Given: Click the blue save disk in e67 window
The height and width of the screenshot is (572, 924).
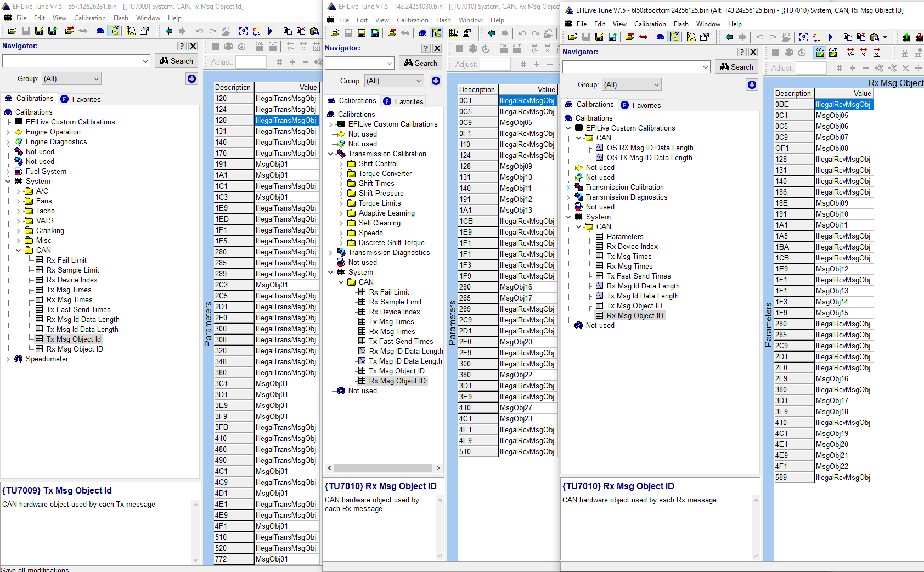Looking at the screenshot, I should click(x=52, y=31).
